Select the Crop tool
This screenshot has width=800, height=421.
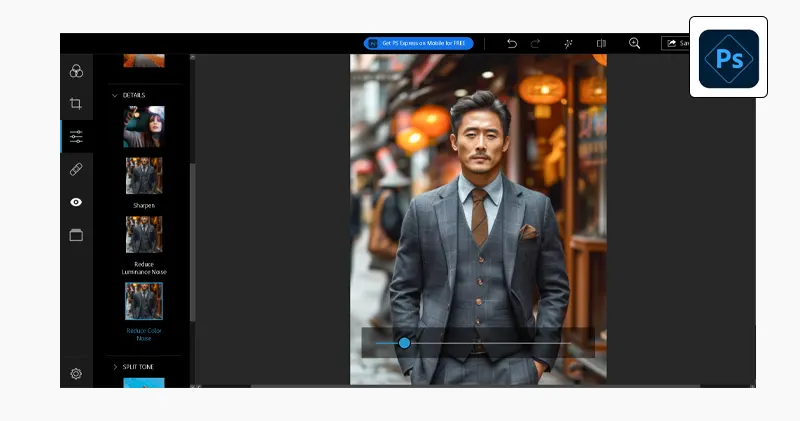(x=76, y=104)
